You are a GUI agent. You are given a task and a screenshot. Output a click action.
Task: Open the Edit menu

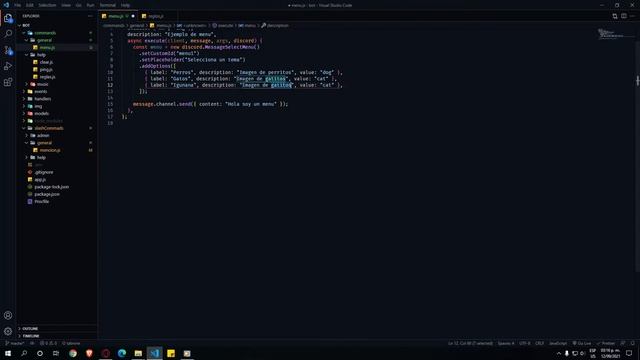30,5
